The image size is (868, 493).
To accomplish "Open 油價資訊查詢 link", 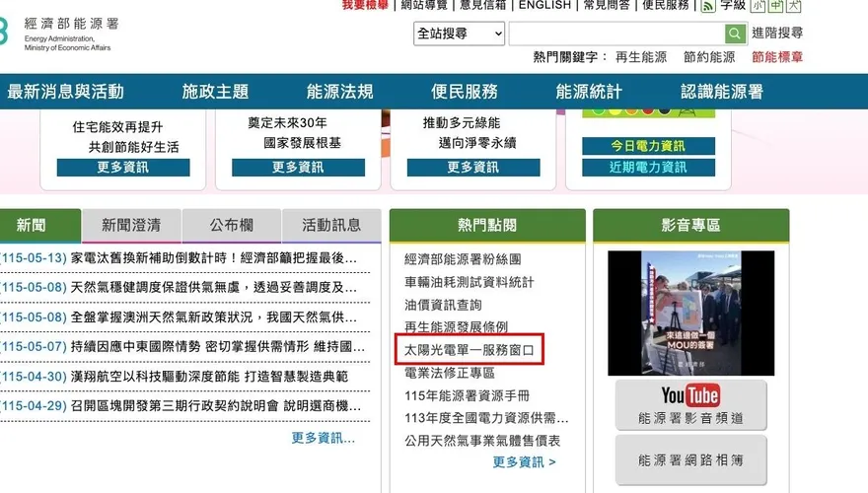I will coord(443,305).
